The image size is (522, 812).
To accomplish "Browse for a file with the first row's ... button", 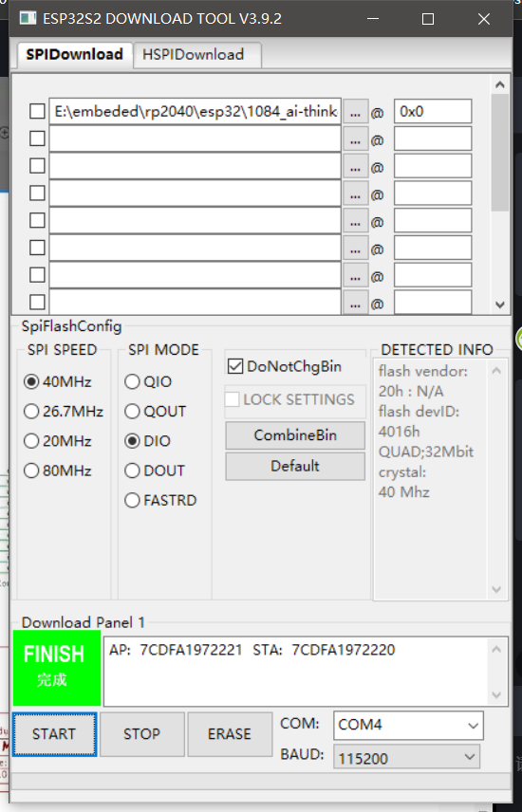I will click(356, 112).
